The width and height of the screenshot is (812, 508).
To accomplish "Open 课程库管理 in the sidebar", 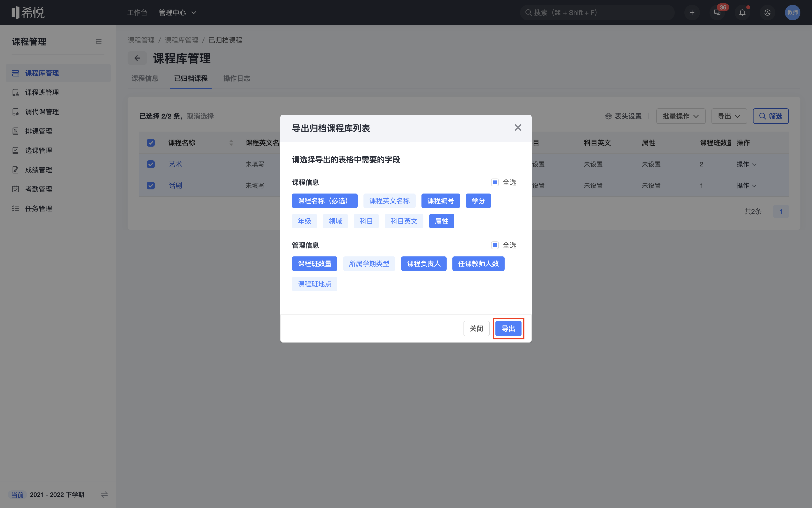I will coord(58,73).
